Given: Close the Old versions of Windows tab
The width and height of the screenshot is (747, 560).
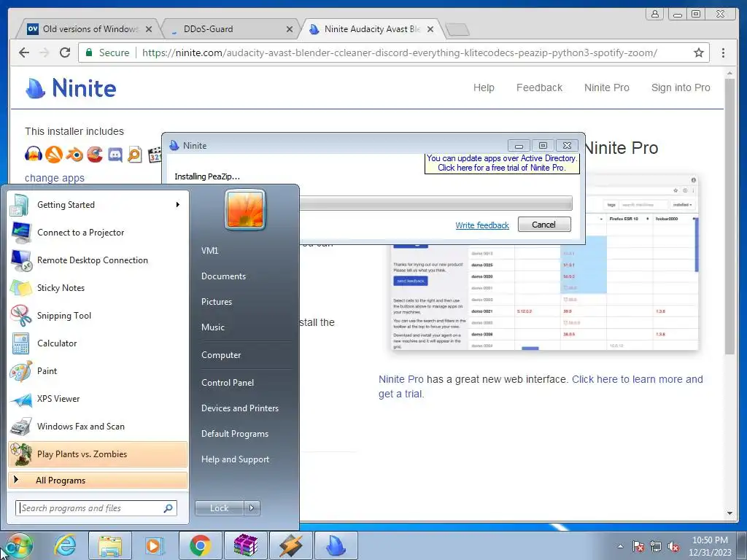Looking at the screenshot, I should (x=149, y=29).
